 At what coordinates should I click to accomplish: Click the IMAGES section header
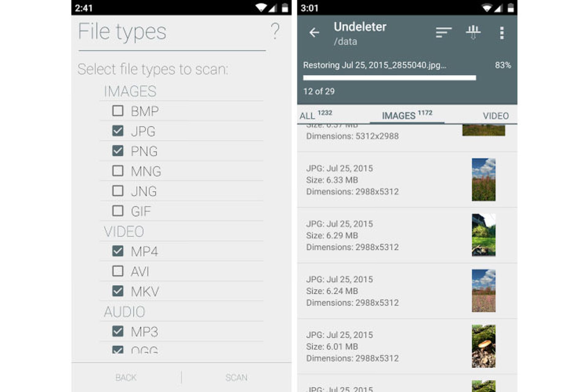click(130, 91)
